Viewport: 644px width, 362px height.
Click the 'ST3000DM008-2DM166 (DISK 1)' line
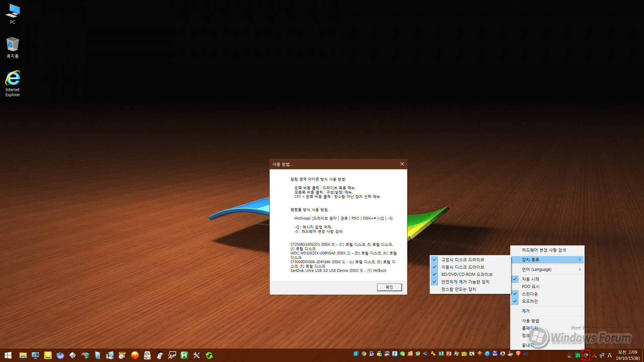pos(343,264)
